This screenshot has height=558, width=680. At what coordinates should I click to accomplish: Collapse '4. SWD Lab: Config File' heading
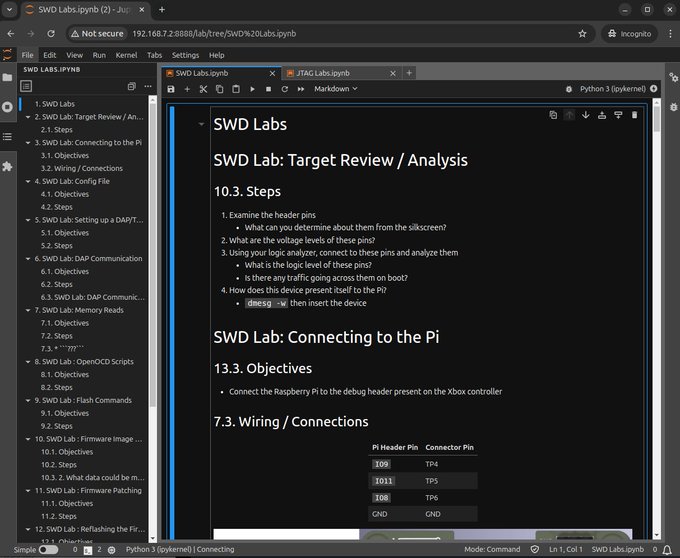[x=28, y=181]
